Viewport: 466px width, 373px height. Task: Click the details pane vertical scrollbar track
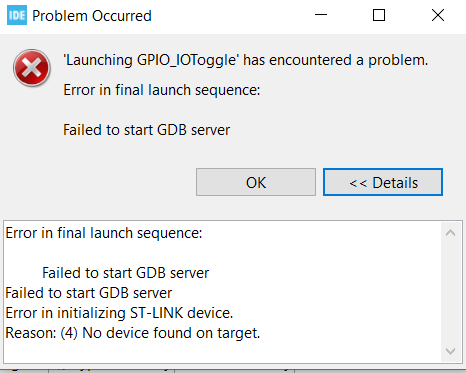point(450,292)
